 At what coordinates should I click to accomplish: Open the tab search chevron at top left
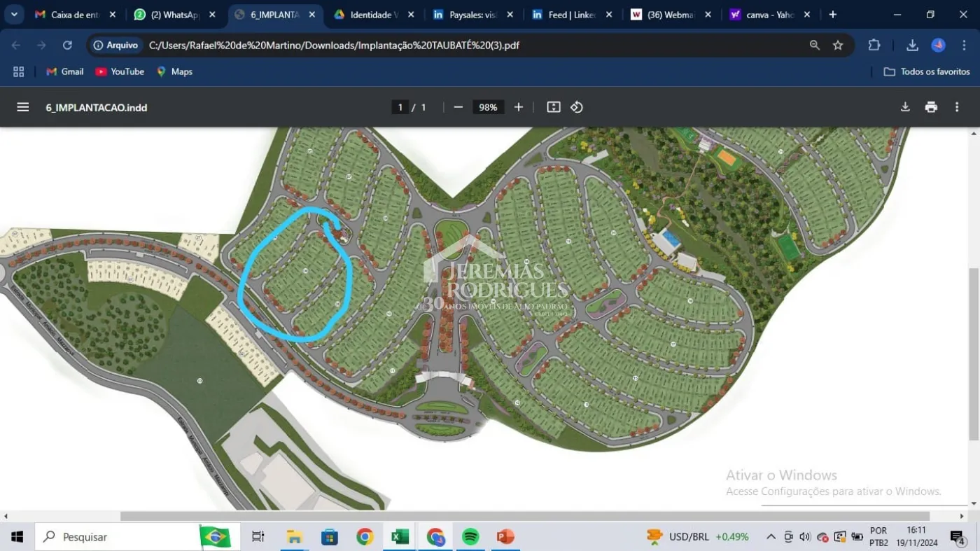(x=14, y=14)
